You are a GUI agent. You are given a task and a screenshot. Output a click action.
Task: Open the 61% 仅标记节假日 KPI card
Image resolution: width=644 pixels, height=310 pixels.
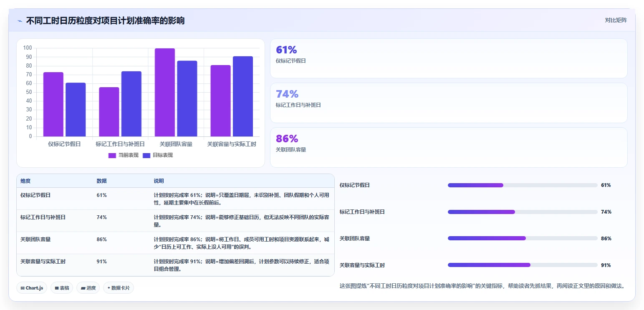(x=449, y=58)
